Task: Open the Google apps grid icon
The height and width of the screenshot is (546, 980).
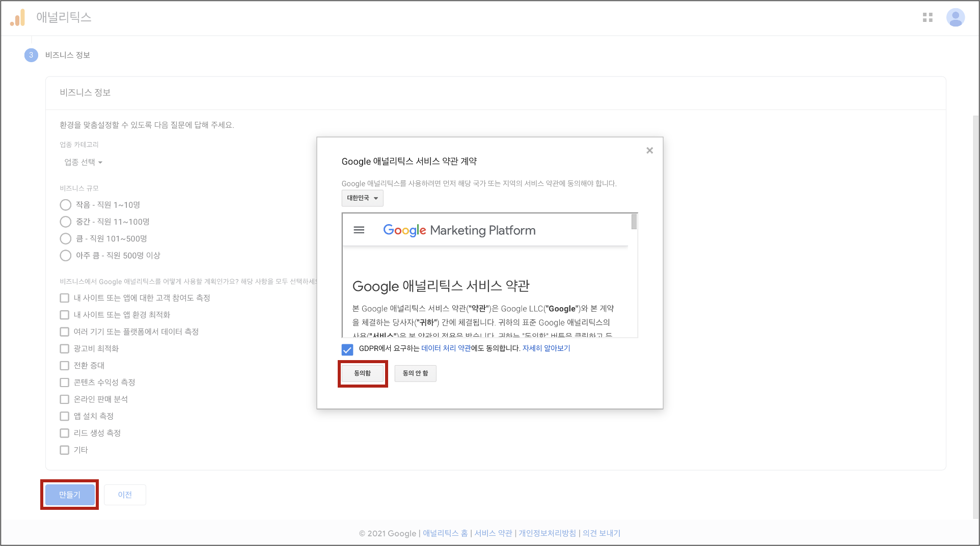Action: pyautogui.click(x=928, y=18)
